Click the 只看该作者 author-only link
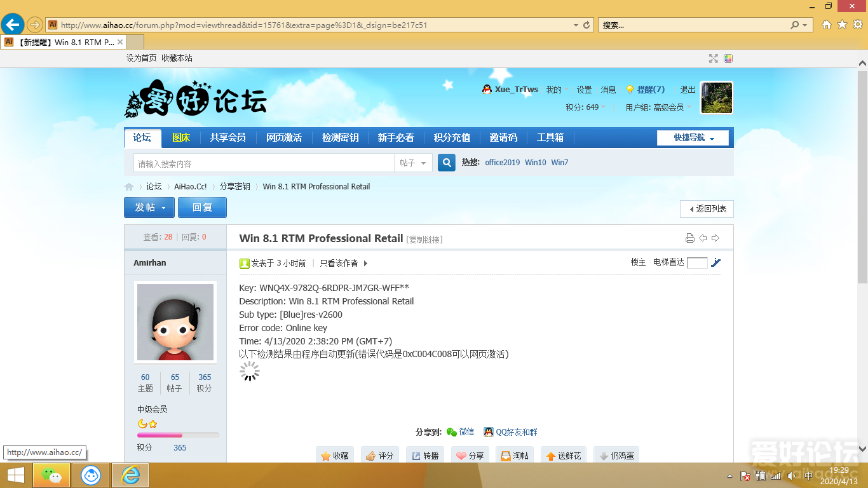 (339, 263)
